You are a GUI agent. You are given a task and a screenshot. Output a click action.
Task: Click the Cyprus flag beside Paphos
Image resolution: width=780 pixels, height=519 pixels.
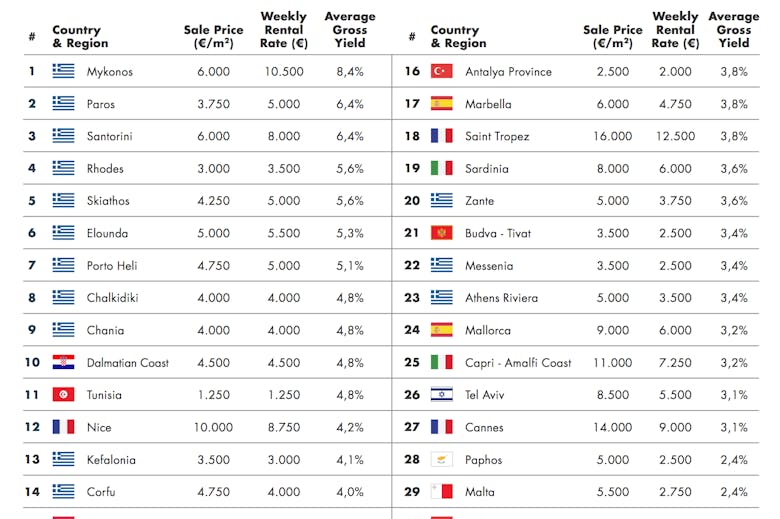442,459
